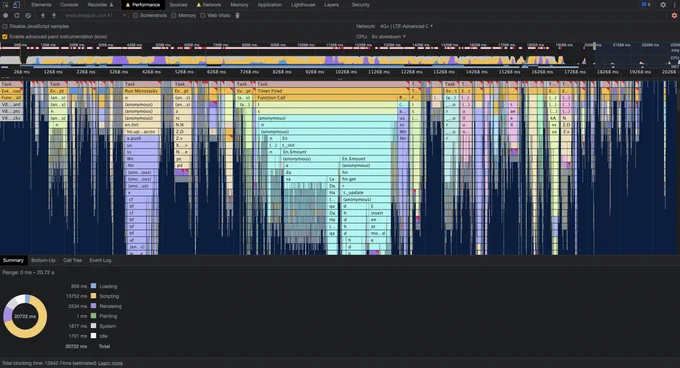Switch to the Lighthouse tab

click(x=303, y=5)
